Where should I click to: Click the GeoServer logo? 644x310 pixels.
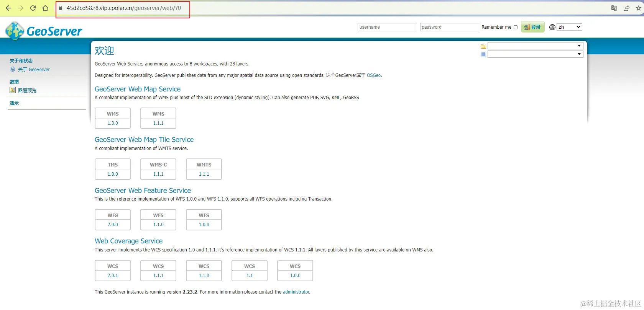pyautogui.click(x=44, y=31)
